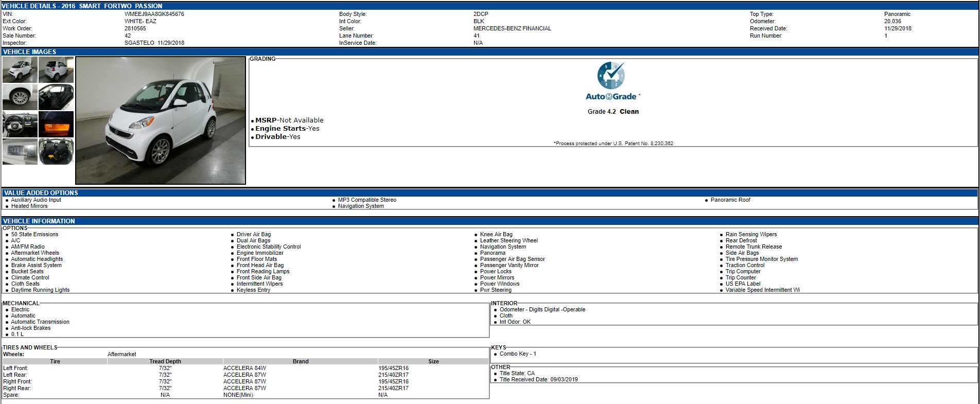This screenshot has height=404, width=980.
Task: Click the VEHICLE IMAGES section header
Action: (29, 52)
